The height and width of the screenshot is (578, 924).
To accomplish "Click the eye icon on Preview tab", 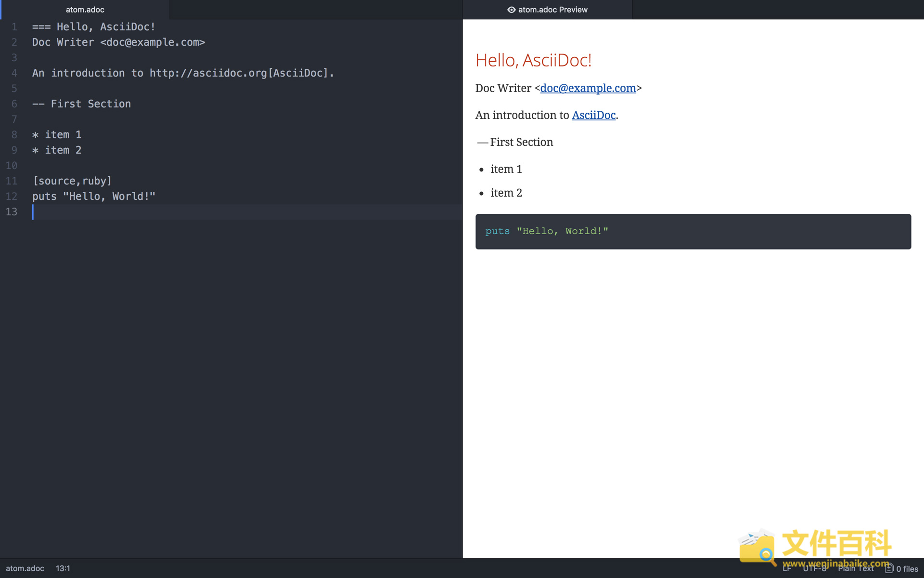I will click(x=511, y=10).
